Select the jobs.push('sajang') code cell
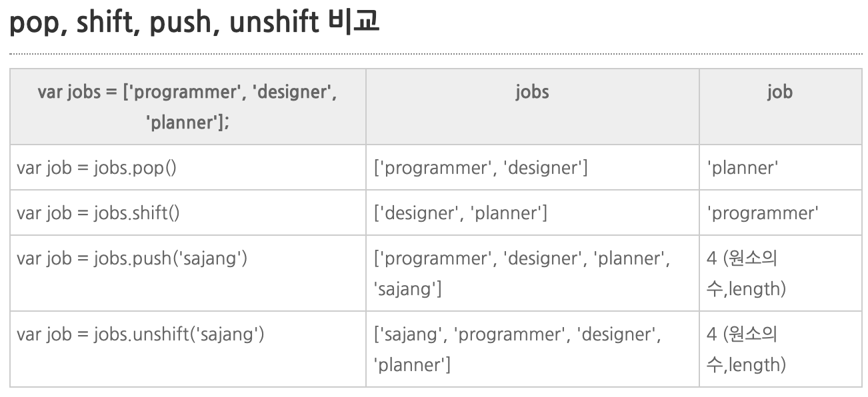The width and height of the screenshot is (868, 397). click(188, 273)
